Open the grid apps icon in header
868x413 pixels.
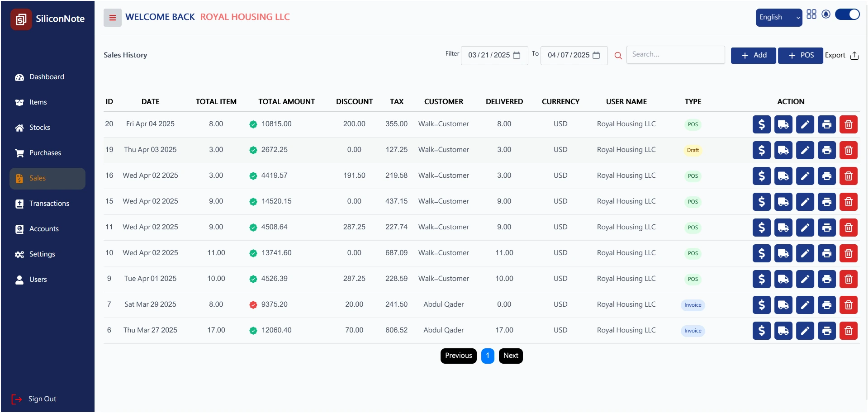click(x=811, y=14)
